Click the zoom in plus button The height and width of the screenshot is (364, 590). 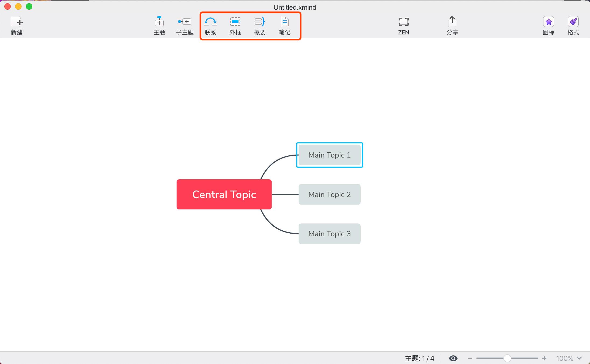coord(544,358)
